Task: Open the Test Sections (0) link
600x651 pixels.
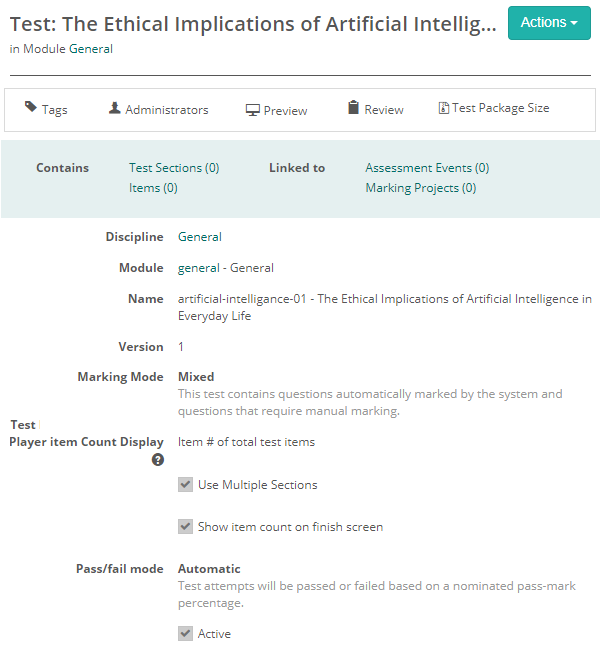Action: coord(174,168)
